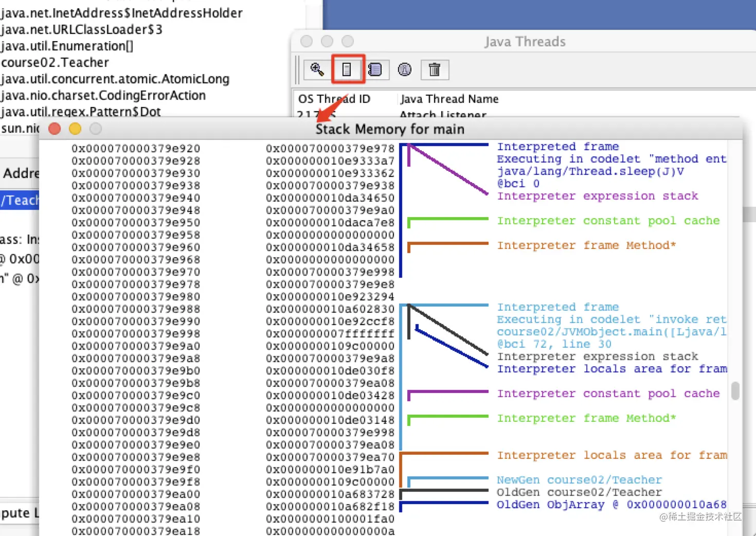Click stack value 0x000000007fffffff

(330, 333)
